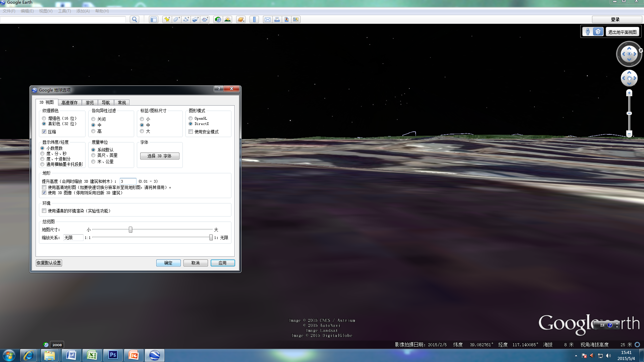Click the 选择 3D 字体 button
This screenshot has width=644, height=362.
click(160, 156)
